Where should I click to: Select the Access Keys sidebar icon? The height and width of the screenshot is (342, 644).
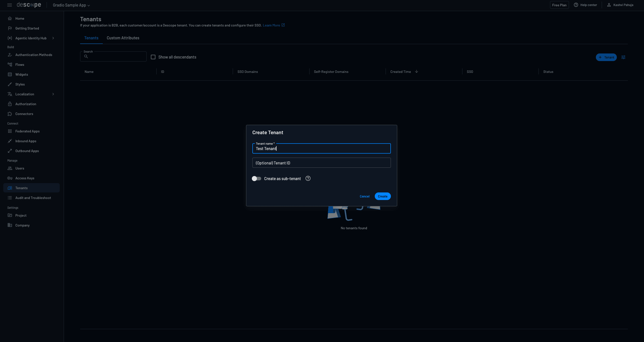coord(10,178)
